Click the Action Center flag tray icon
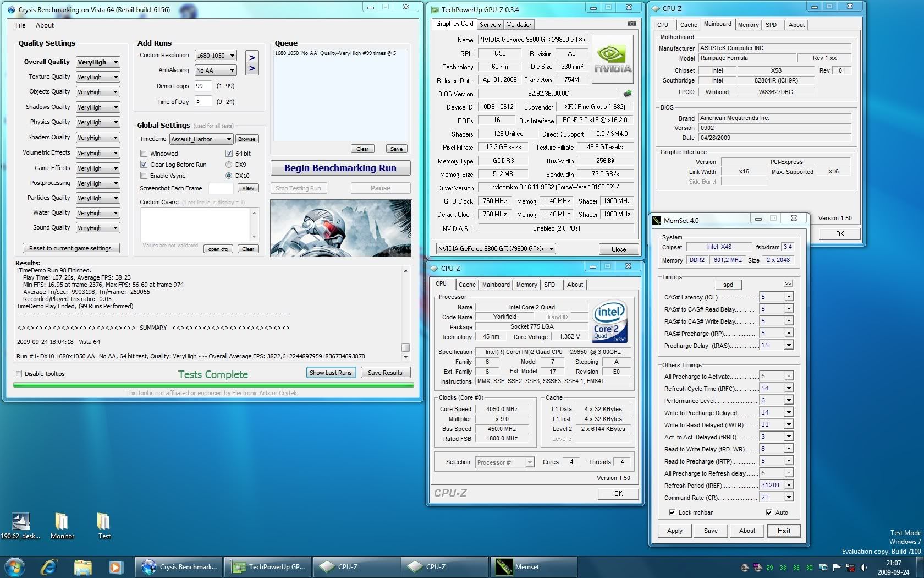 pyautogui.click(x=837, y=568)
